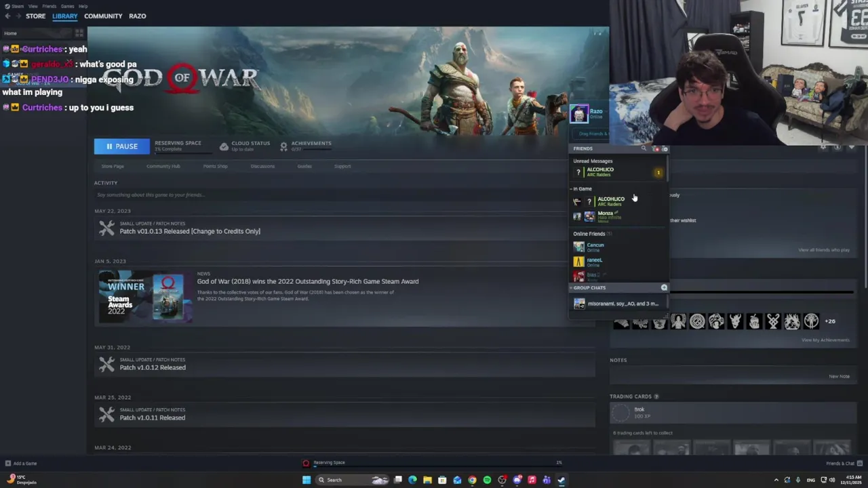The width and height of the screenshot is (868, 488).
Task: View Cloud Status details
Action: [245, 146]
